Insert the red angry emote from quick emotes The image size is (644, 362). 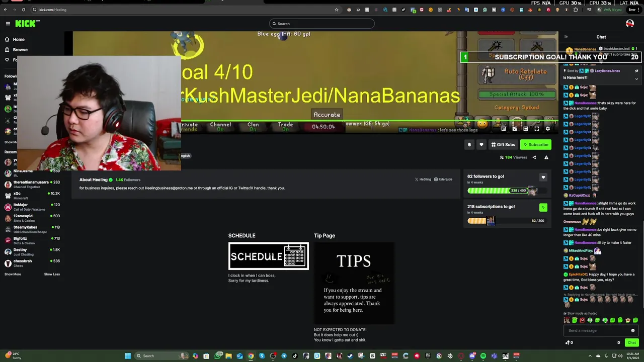pyautogui.click(x=582, y=320)
